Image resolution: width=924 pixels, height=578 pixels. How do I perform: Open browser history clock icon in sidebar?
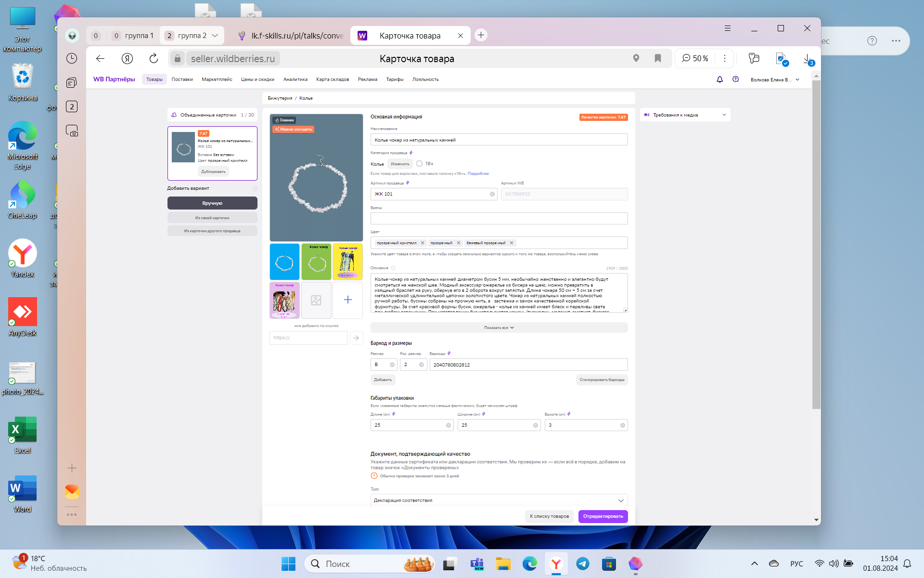[x=72, y=58]
